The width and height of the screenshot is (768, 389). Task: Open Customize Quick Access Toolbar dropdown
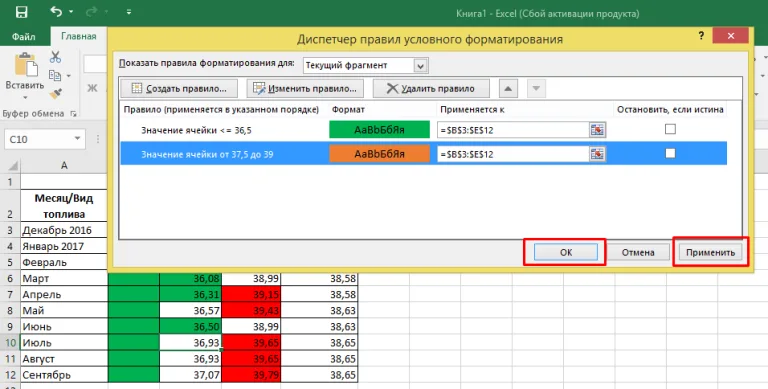129,12
